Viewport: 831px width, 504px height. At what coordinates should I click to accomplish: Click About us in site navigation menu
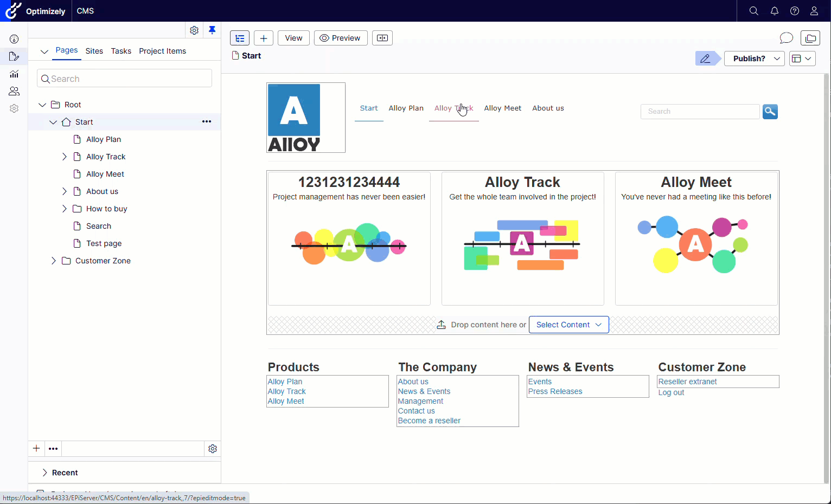coord(548,108)
